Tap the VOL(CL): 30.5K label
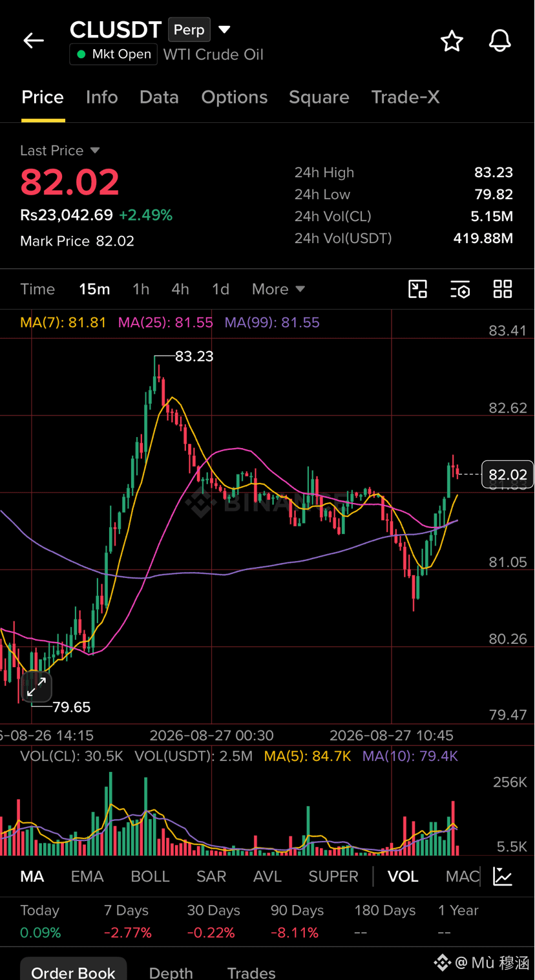Screen dimensions: 535x980 pos(72,756)
